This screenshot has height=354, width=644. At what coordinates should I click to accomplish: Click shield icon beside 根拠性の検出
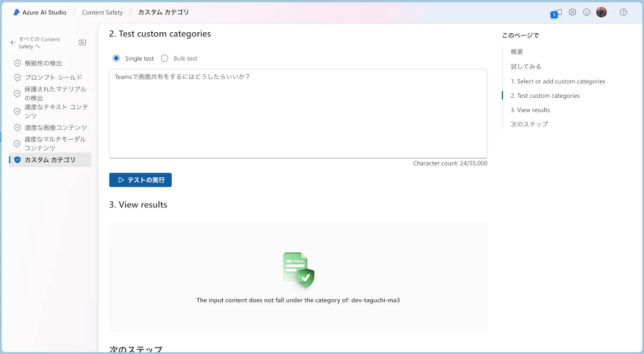coord(17,63)
